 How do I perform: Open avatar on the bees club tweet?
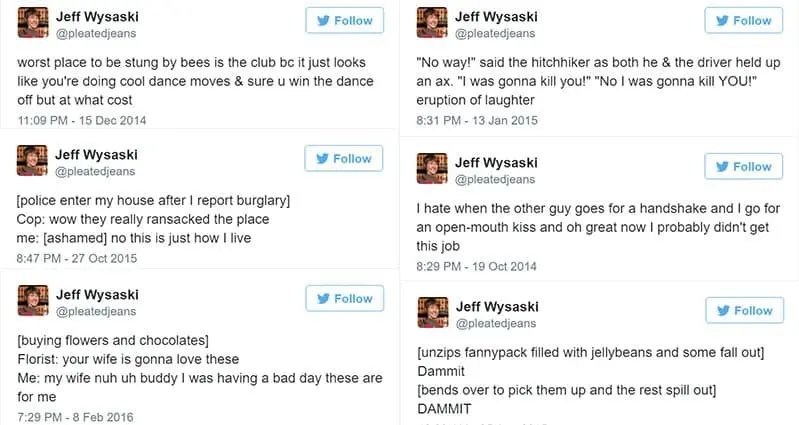tap(32, 21)
